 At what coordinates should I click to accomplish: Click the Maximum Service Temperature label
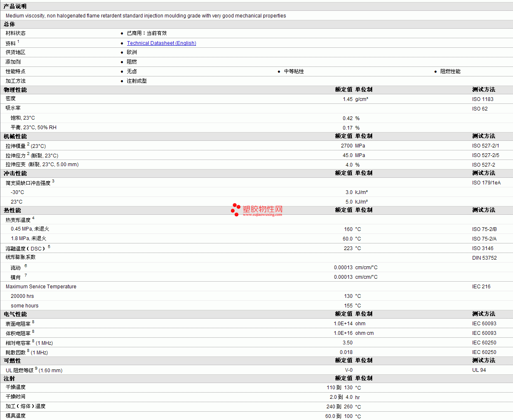pyautogui.click(x=41, y=287)
